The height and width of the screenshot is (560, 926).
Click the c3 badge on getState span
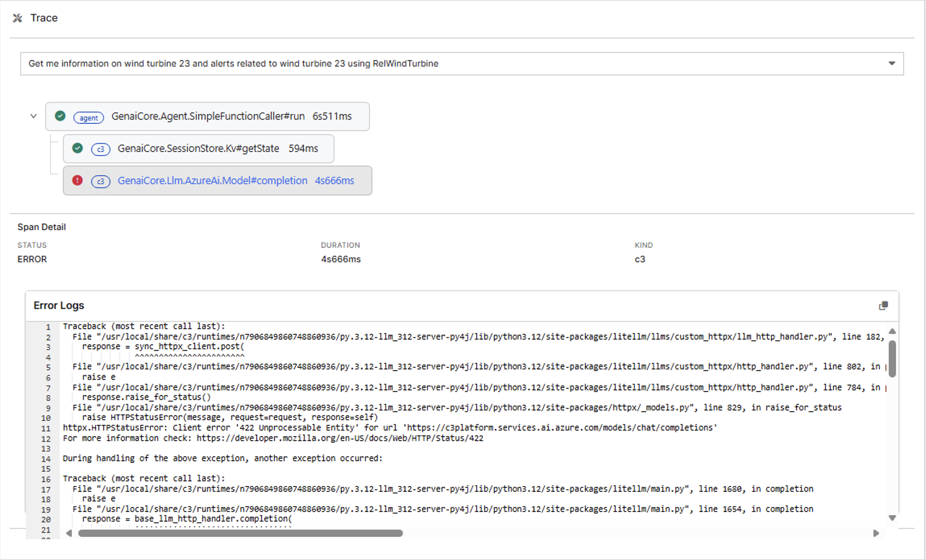point(101,149)
